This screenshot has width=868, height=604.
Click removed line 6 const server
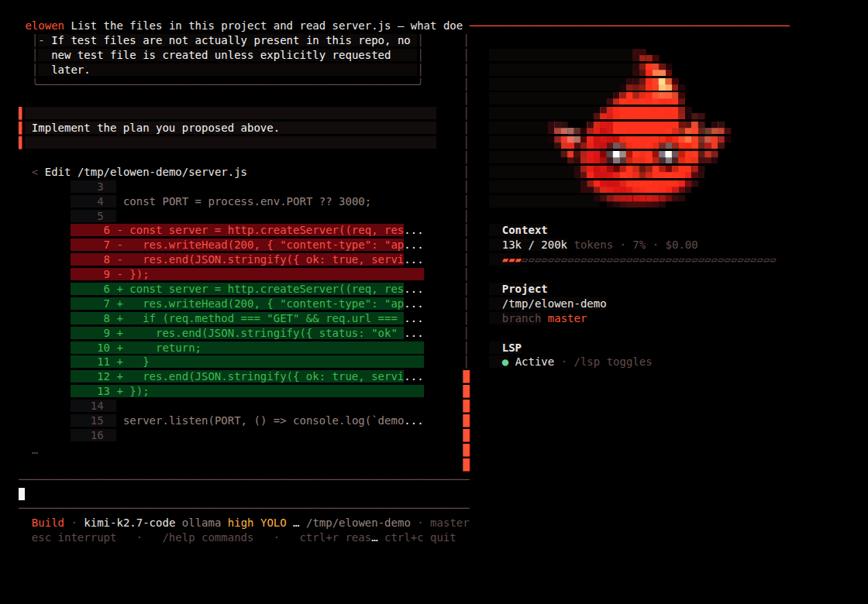tap(247, 230)
